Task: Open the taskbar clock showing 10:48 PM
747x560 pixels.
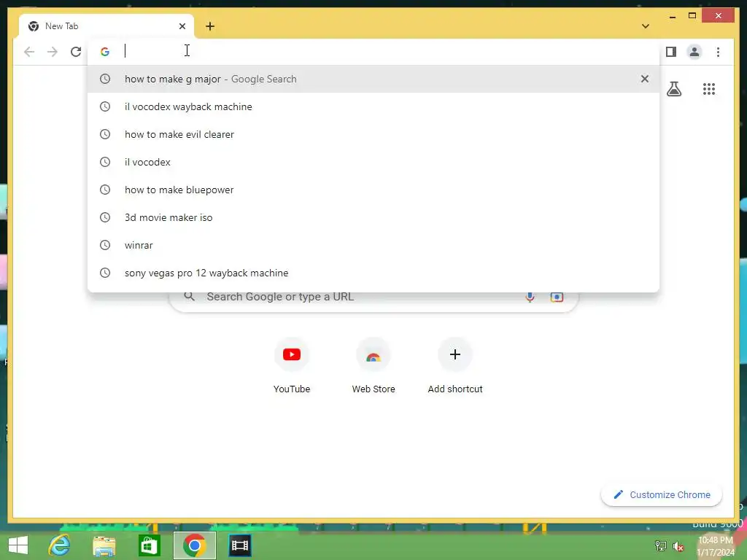Action: click(x=716, y=546)
